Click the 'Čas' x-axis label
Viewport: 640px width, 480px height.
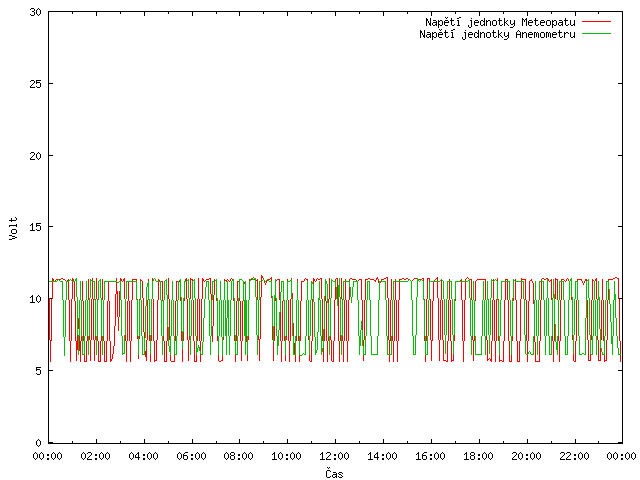334,473
